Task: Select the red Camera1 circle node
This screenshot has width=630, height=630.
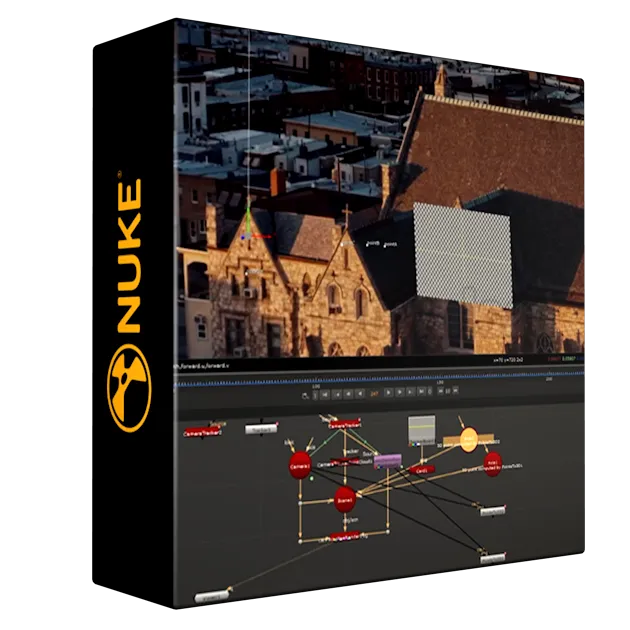Action: (301, 466)
